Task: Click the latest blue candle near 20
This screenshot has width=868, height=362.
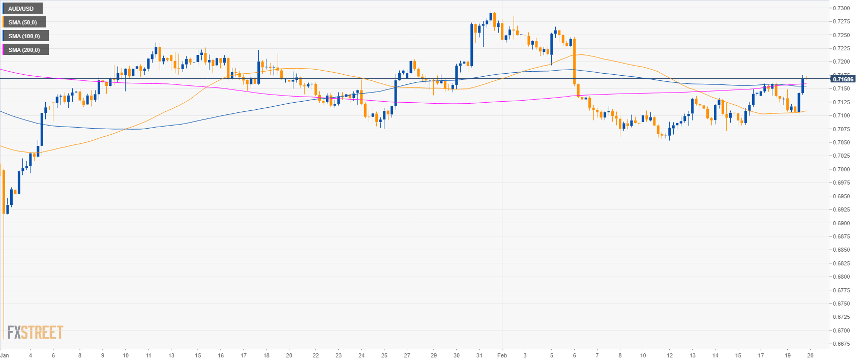Action: click(802, 85)
